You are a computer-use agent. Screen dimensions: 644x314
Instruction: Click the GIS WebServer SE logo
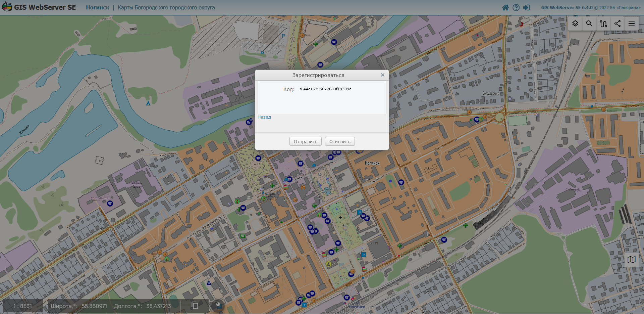(x=39, y=7)
